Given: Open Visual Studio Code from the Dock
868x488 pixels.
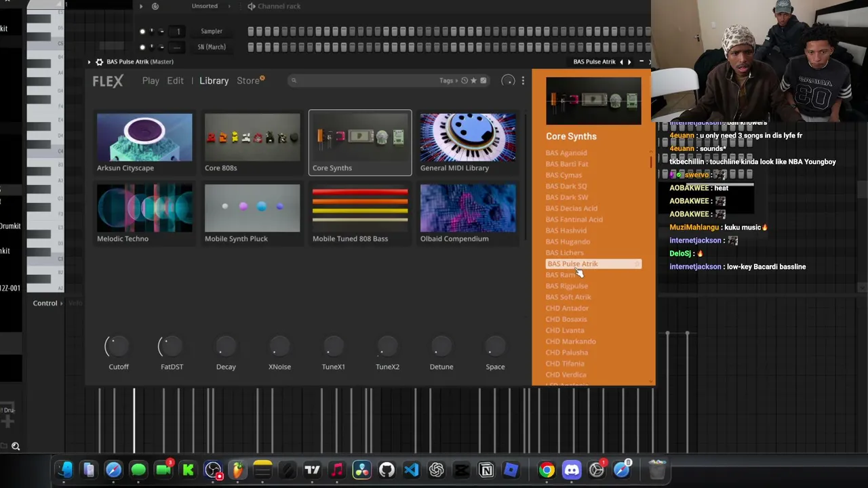Looking at the screenshot, I should click(x=412, y=470).
